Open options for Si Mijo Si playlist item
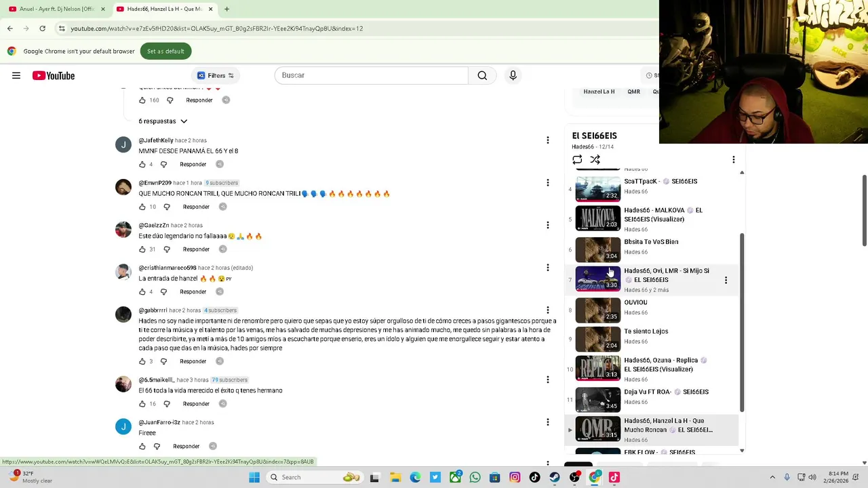 pos(726,280)
